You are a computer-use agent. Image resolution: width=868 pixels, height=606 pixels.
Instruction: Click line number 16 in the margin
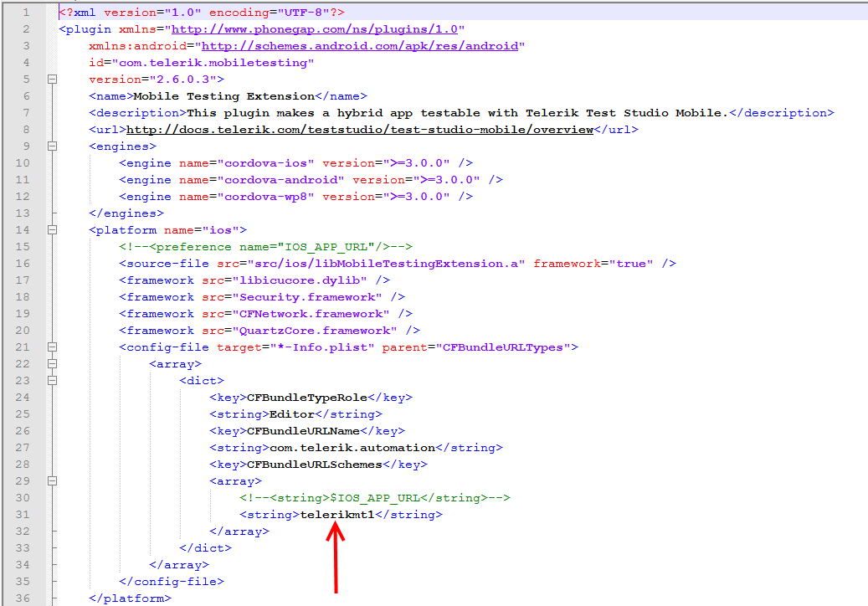[23, 264]
